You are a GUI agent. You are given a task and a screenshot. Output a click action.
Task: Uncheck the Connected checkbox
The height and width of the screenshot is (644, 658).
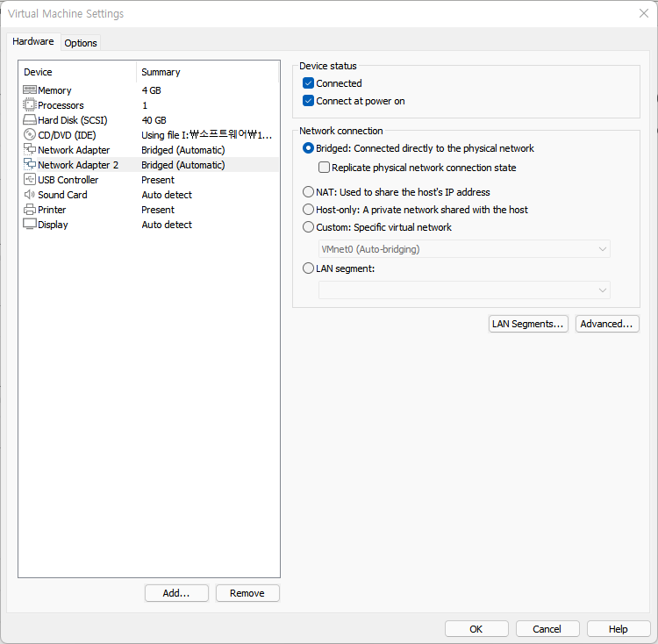(x=308, y=83)
